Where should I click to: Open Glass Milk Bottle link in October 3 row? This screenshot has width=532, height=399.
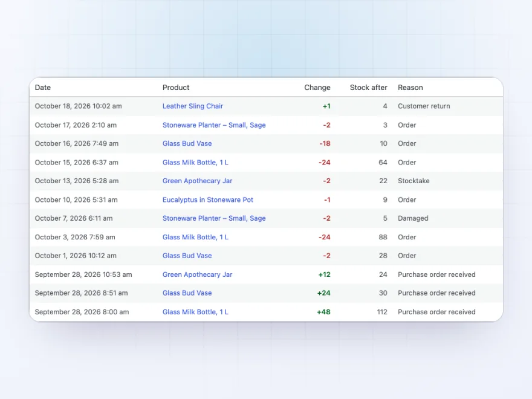(x=195, y=237)
